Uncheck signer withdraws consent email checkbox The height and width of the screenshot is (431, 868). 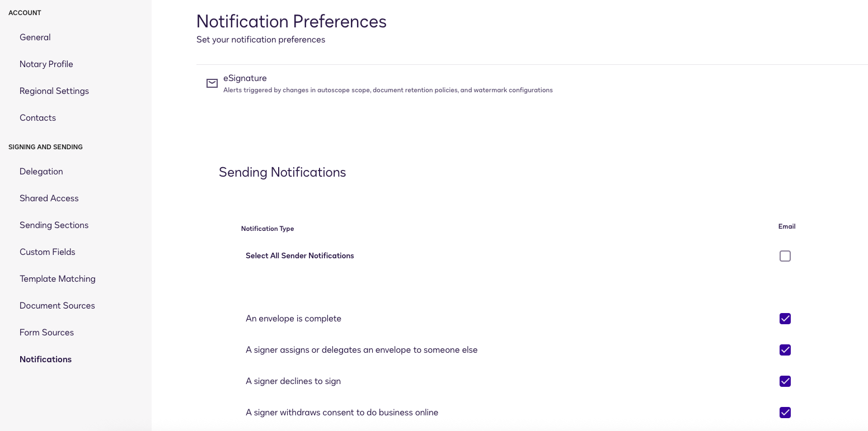pyautogui.click(x=785, y=413)
